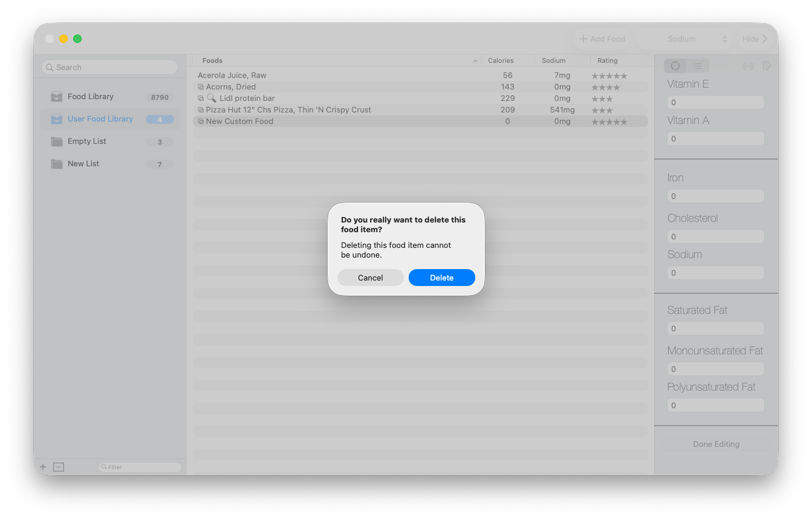812x520 pixels.
Task: Click the plus icon to add a list
Action: [43, 467]
